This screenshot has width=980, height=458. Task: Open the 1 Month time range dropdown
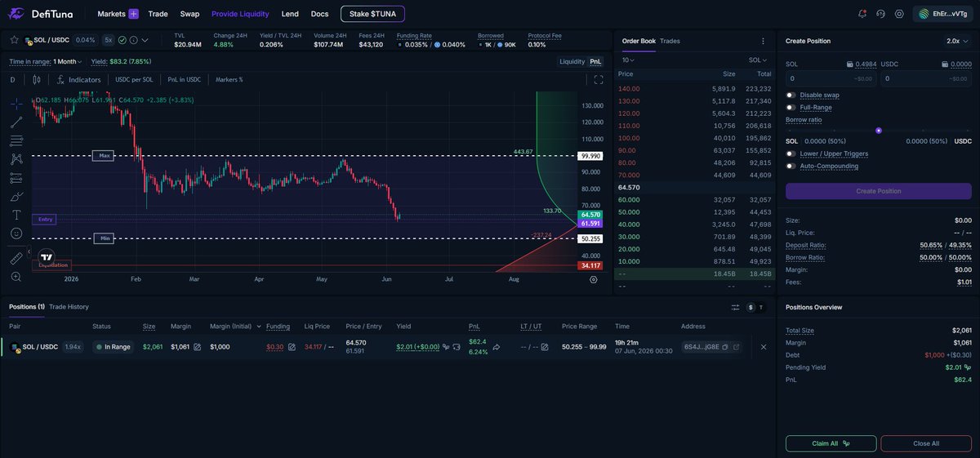click(68, 61)
